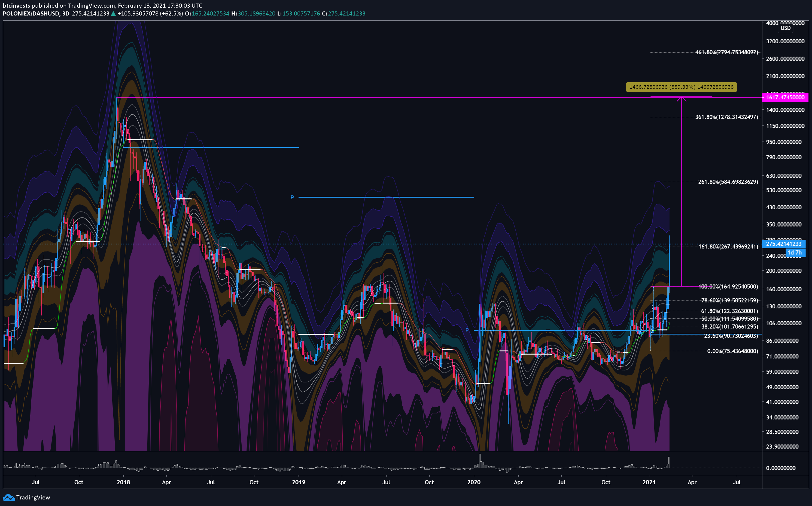Click the 950.00000000 price axis tick
Screen dimensions: 812x506
click(x=784, y=142)
